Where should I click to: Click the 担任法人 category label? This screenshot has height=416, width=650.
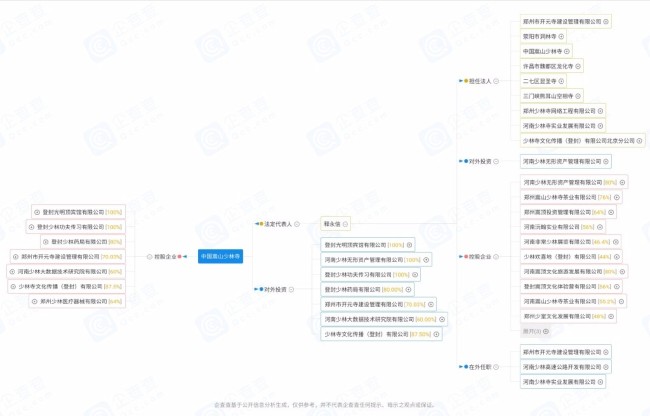coord(480,81)
